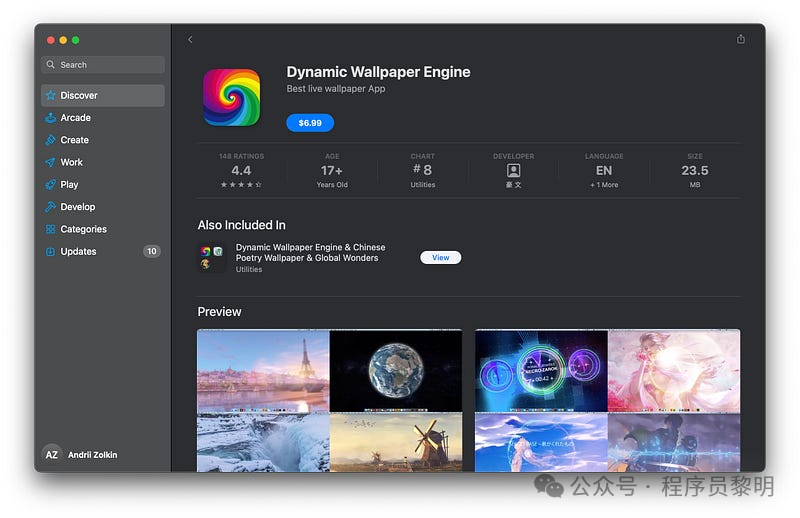Click the updates badge showing 10

coord(152,251)
